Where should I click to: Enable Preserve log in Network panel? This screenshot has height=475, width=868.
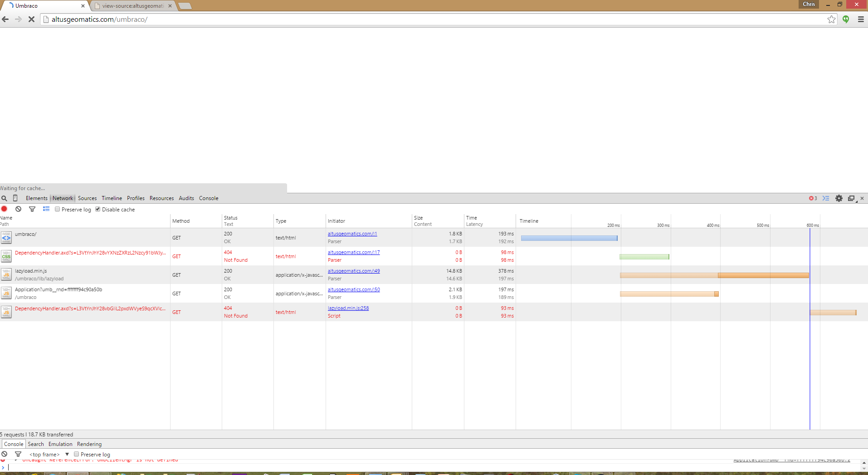[58, 210]
